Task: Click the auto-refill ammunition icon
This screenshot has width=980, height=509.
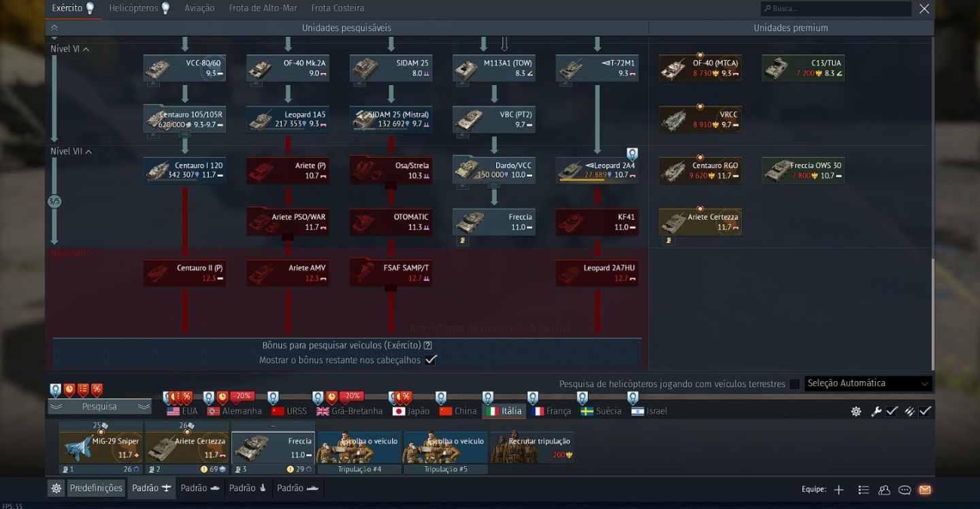Action: [909, 411]
